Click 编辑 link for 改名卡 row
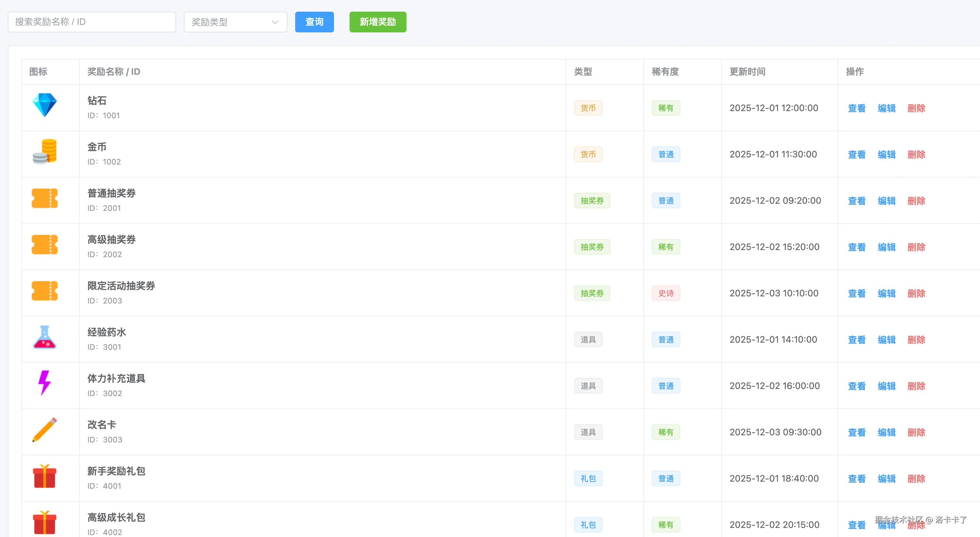The height and width of the screenshot is (537, 980). 886,432
